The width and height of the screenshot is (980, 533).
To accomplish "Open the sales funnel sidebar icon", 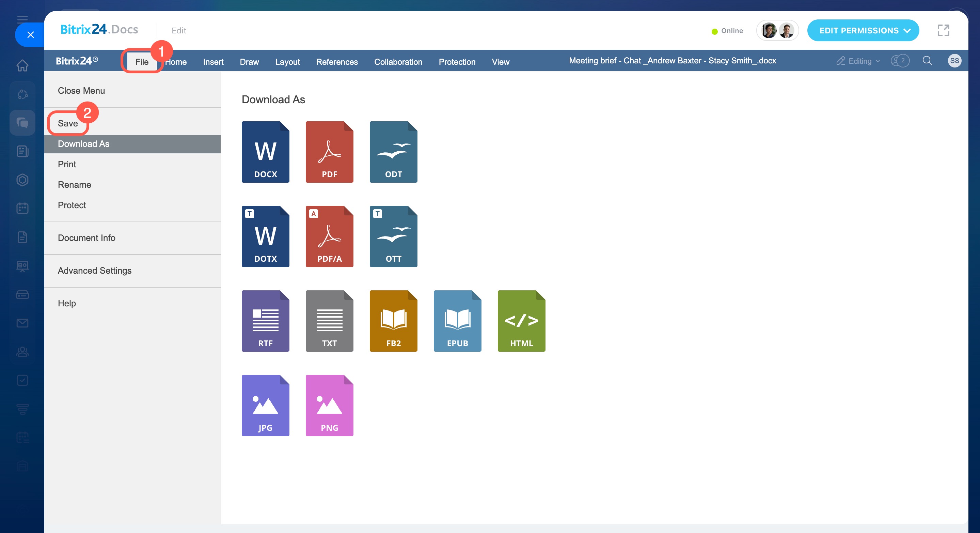I will 22,409.
